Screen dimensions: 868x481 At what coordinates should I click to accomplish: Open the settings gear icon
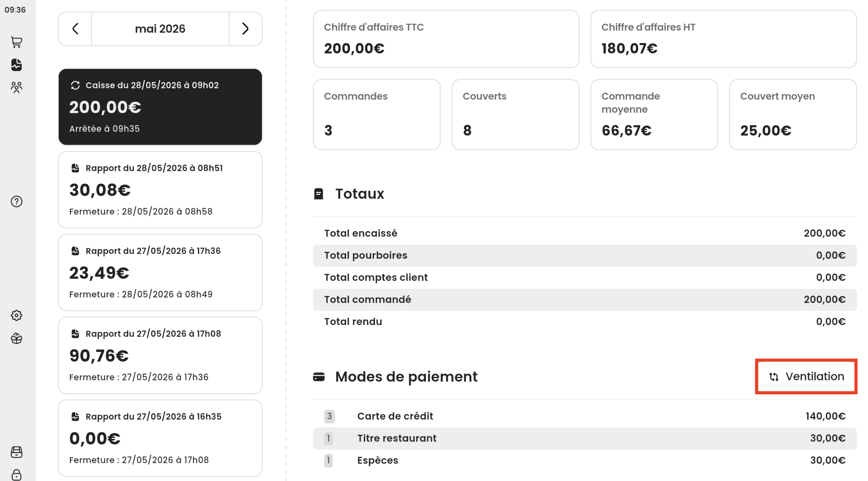click(17, 316)
